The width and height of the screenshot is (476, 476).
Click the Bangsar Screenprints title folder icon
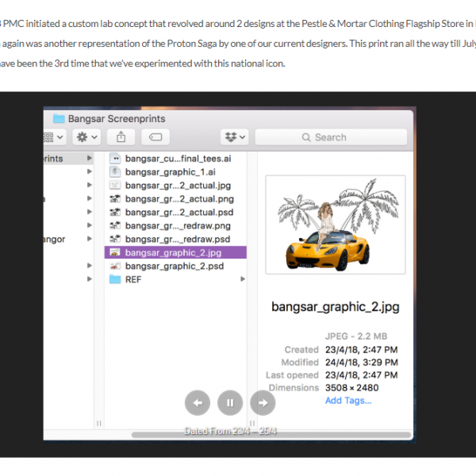(58, 119)
